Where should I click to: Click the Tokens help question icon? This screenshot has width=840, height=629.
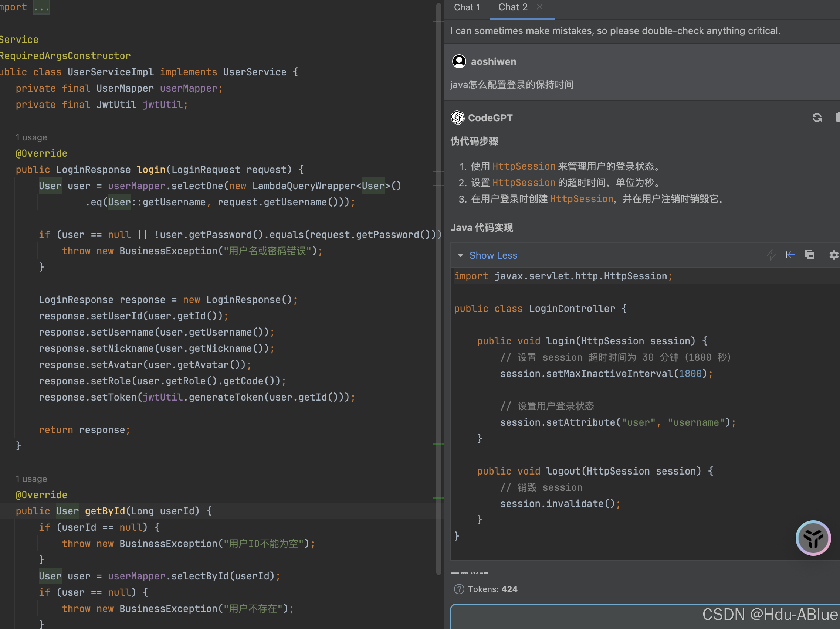pyautogui.click(x=459, y=589)
